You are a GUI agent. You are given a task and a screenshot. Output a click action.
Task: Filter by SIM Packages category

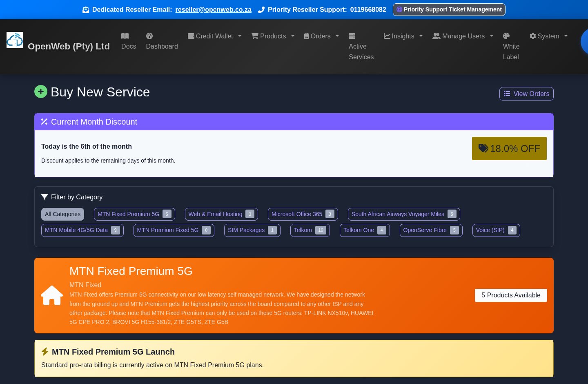252,230
